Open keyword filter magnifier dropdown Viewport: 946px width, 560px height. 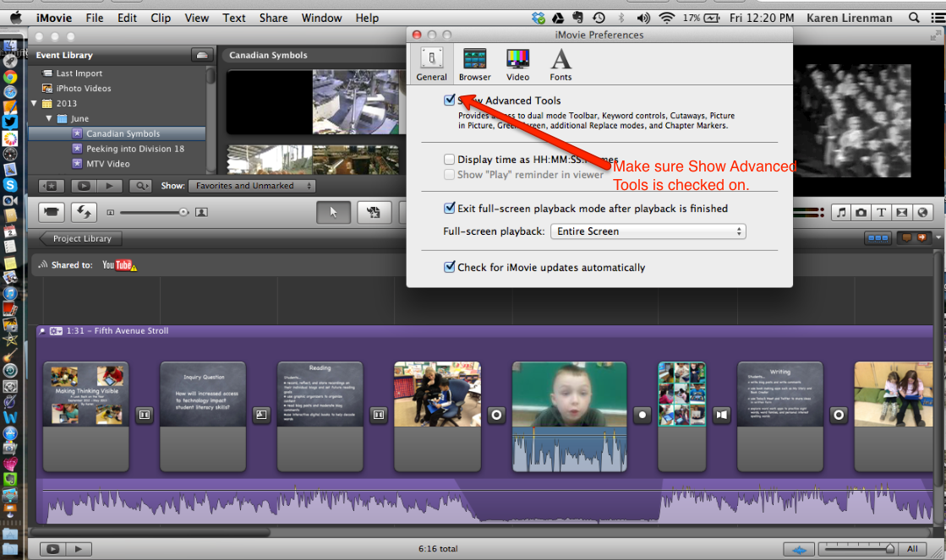[x=140, y=187]
